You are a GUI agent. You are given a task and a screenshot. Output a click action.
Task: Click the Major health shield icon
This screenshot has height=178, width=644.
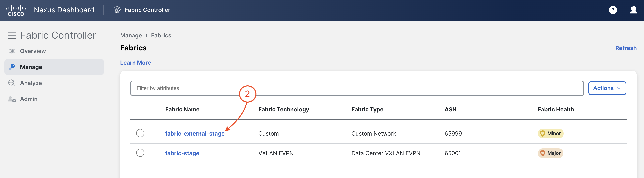[x=542, y=153]
